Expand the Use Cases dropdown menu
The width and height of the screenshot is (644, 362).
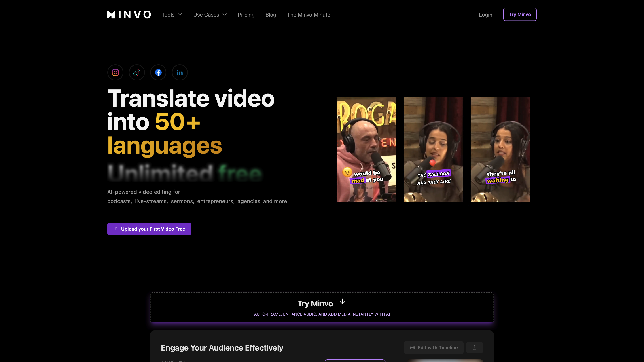coord(210,15)
